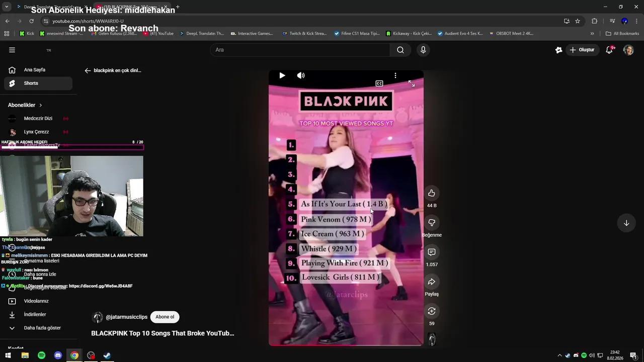Image resolution: width=644 pixels, height=362 pixels.
Task: Expand the Abonelikler section chevron
Action: pos(41,105)
